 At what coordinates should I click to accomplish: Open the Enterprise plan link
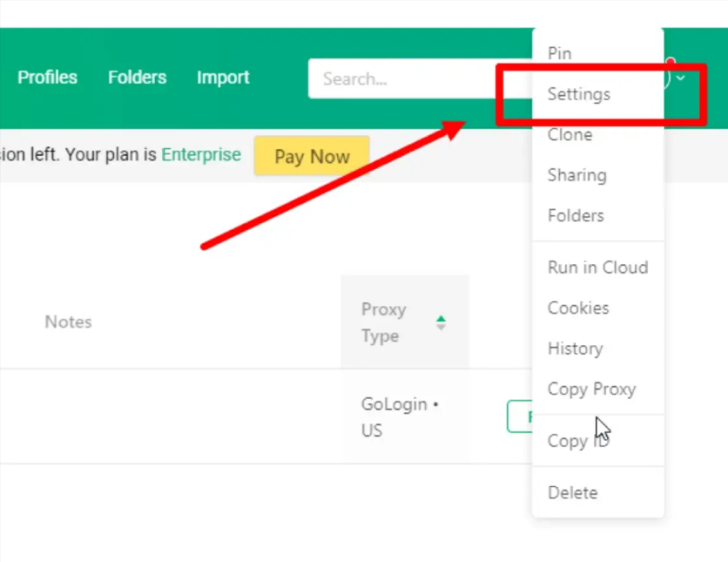(x=201, y=155)
